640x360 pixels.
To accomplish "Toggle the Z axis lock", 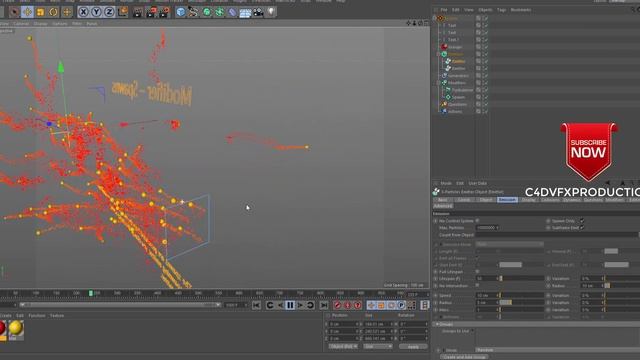I will pyautogui.click(x=109, y=12).
